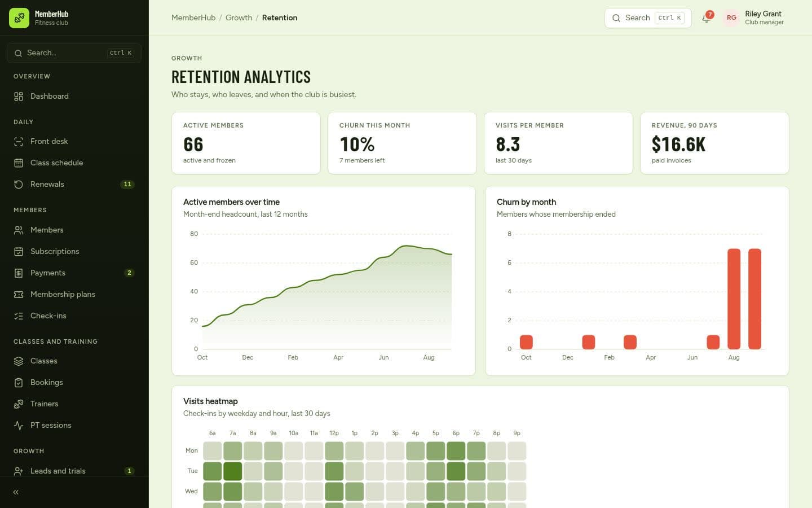The height and width of the screenshot is (508, 812).
Task: Click the Class schedule calendar icon
Action: click(19, 163)
